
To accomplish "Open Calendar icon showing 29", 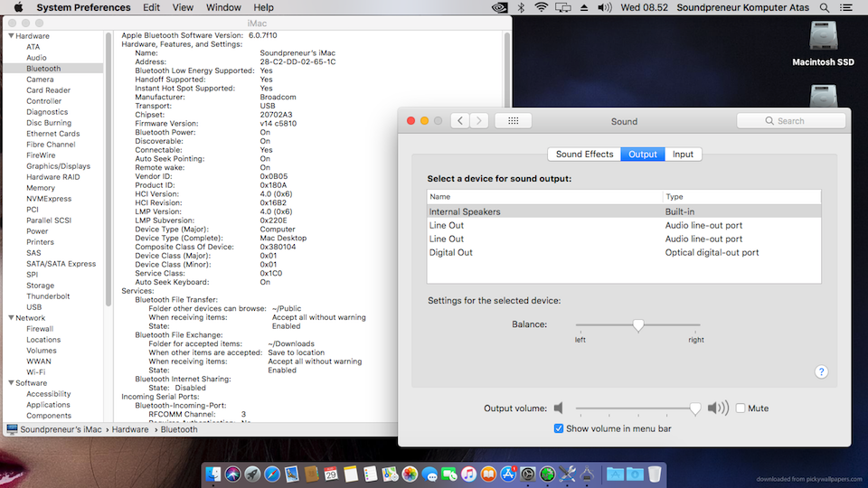I will (x=331, y=474).
